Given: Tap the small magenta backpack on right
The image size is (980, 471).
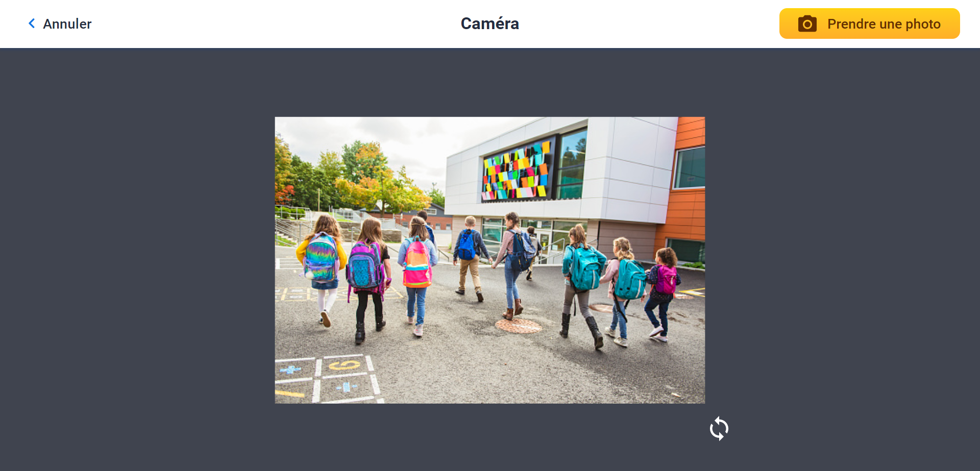Looking at the screenshot, I should (x=666, y=280).
